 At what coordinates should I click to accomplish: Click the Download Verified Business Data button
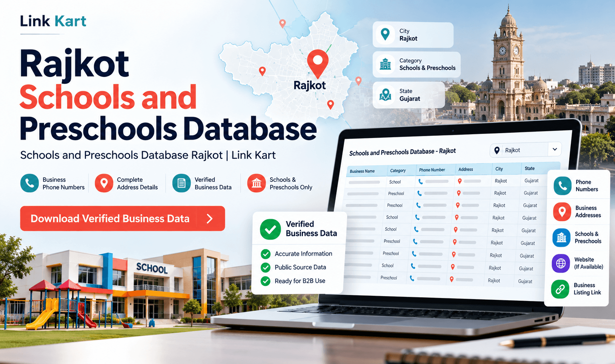pos(123,218)
